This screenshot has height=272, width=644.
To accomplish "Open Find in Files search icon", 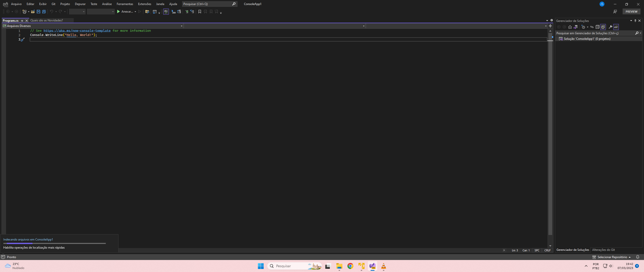I will click(147, 12).
